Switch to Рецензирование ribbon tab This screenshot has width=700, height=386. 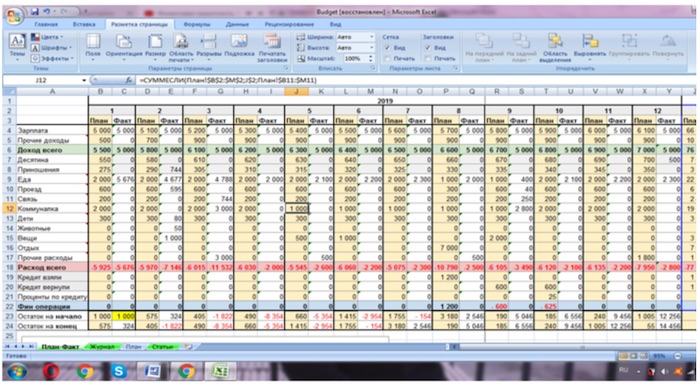coord(289,24)
